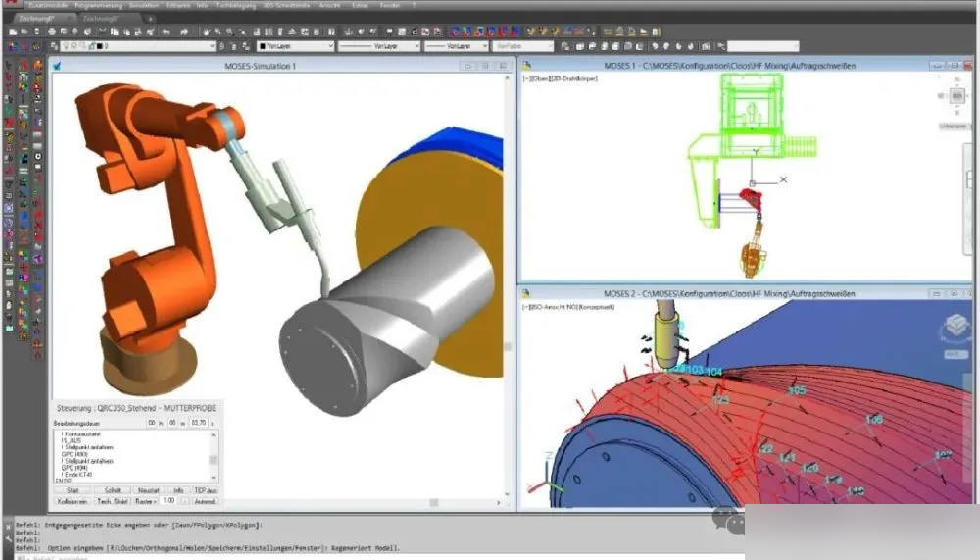Open the Fenster menu
Screen dimensions: 980x560
(390, 5)
